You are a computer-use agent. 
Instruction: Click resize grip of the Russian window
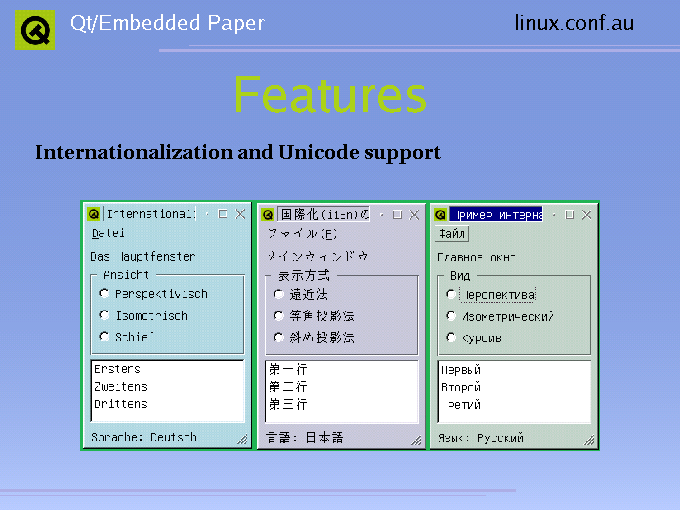(x=589, y=439)
